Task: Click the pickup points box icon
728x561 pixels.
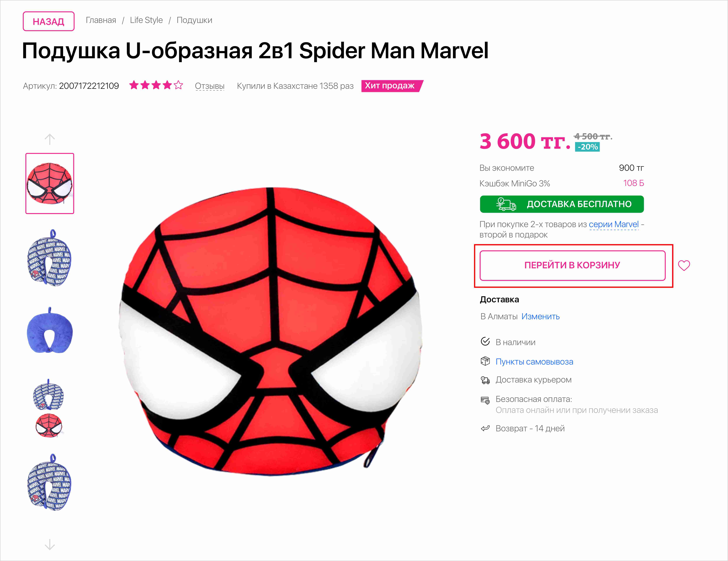Action: [x=485, y=361]
